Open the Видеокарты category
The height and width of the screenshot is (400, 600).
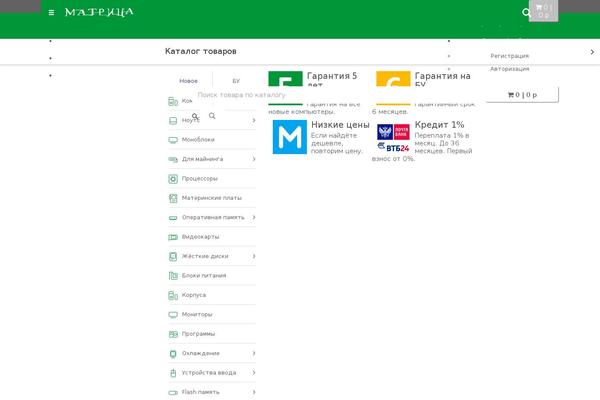(201, 237)
